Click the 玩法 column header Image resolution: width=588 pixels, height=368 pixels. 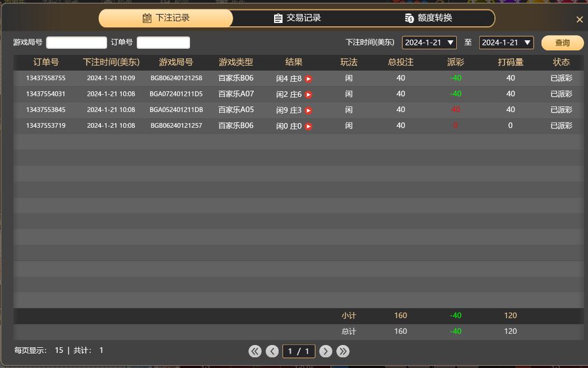point(349,62)
